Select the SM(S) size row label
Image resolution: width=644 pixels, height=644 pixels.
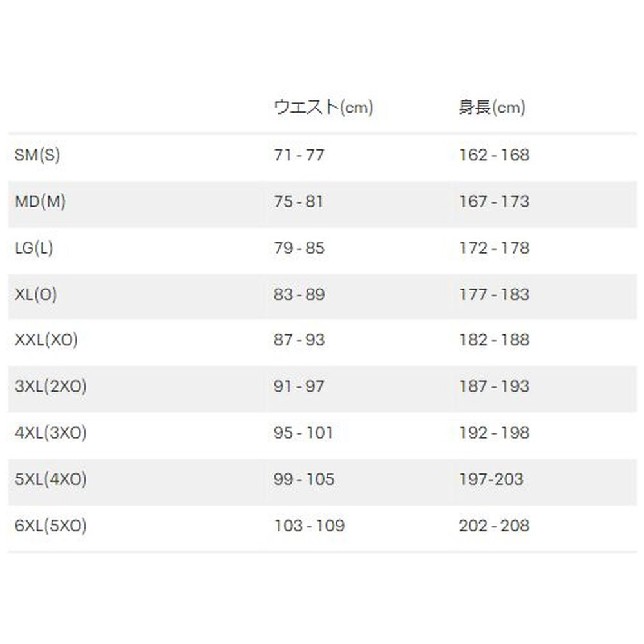(x=37, y=155)
